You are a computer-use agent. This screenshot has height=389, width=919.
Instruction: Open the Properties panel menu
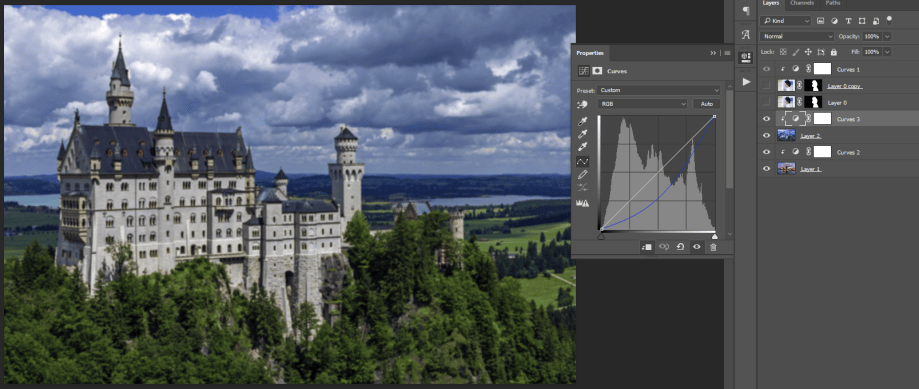click(x=727, y=53)
